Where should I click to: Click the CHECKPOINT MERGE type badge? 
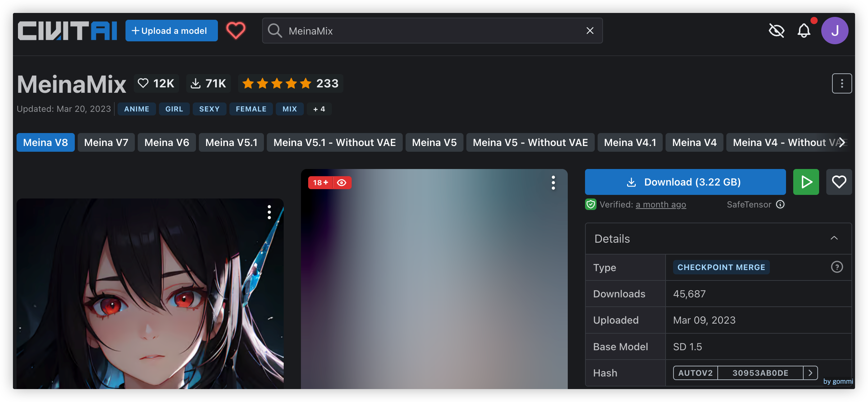point(721,267)
